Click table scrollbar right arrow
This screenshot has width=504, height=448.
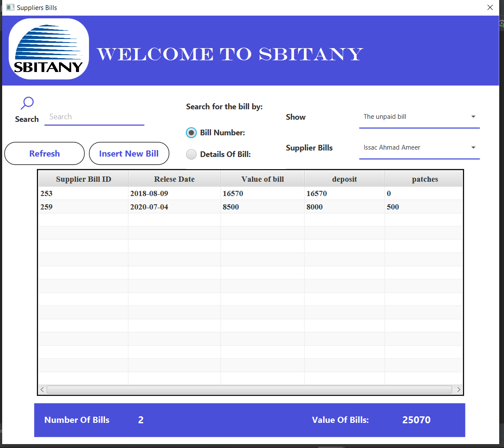tap(459, 389)
